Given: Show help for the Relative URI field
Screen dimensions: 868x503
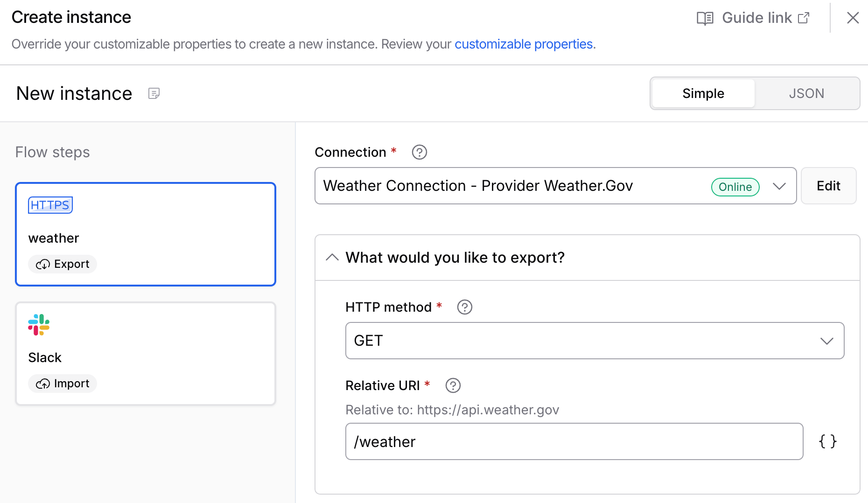Looking at the screenshot, I should pyautogui.click(x=453, y=385).
